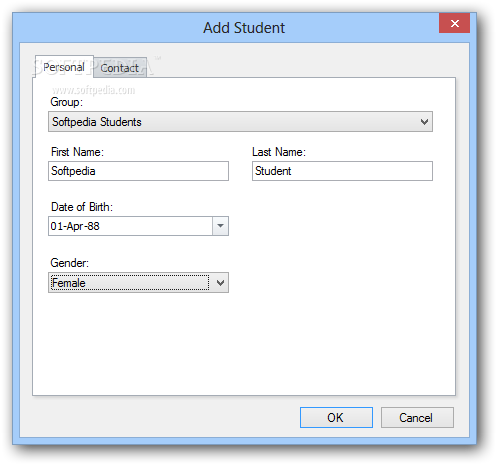Image resolution: width=497 pixels, height=465 pixels.
Task: Click the Add Student title bar
Action: 244,28
